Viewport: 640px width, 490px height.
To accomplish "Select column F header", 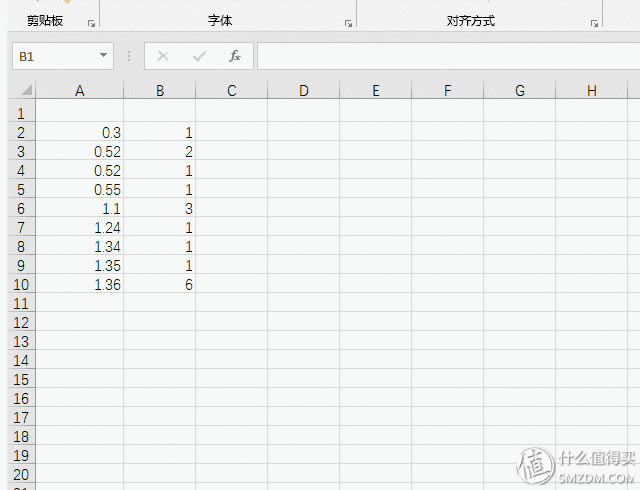I will [447, 90].
